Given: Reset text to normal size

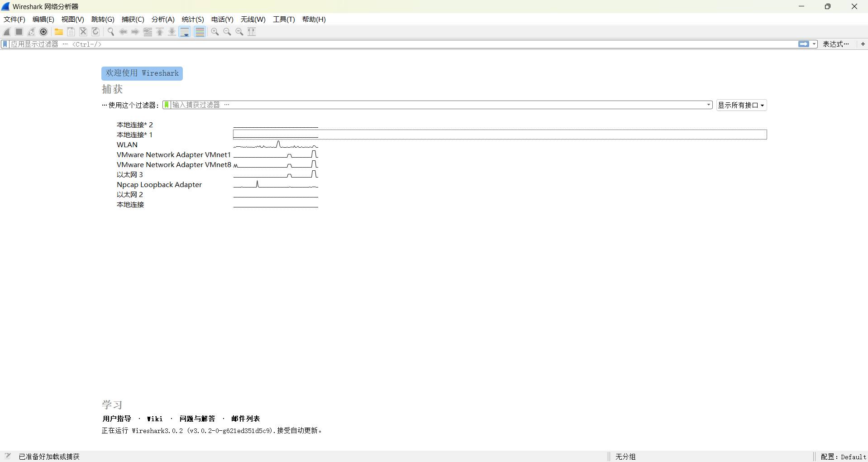Looking at the screenshot, I should (239, 32).
